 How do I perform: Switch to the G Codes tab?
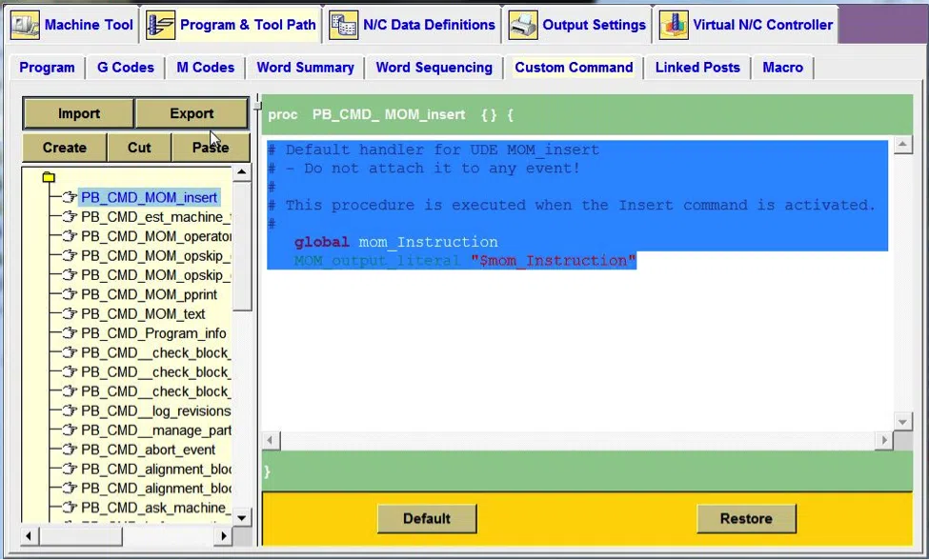(126, 68)
